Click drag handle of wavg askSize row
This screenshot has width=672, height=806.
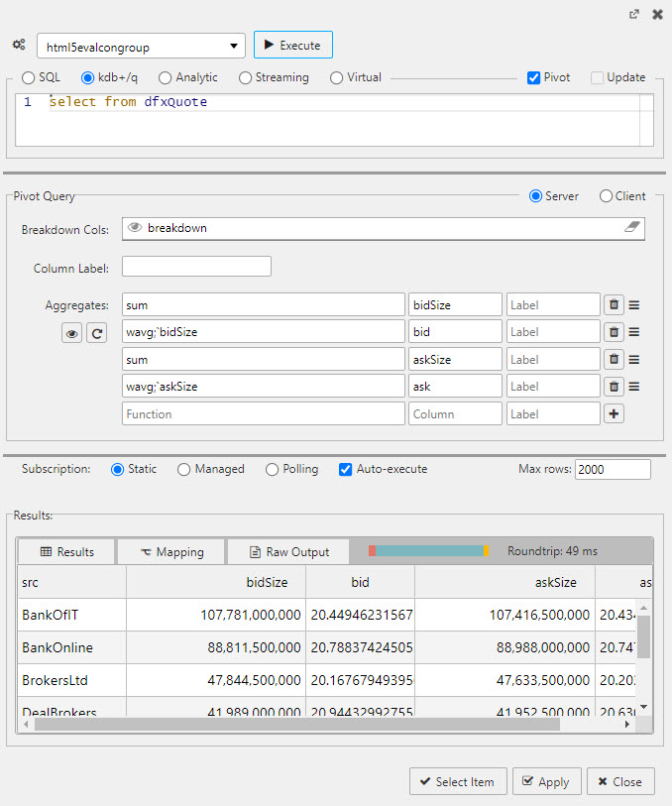coord(634,387)
